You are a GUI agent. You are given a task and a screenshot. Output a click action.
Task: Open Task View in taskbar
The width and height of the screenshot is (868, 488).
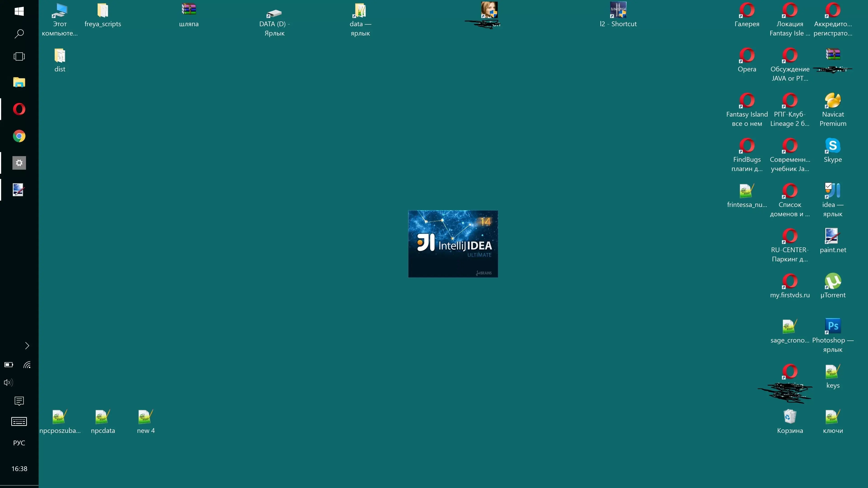(19, 56)
